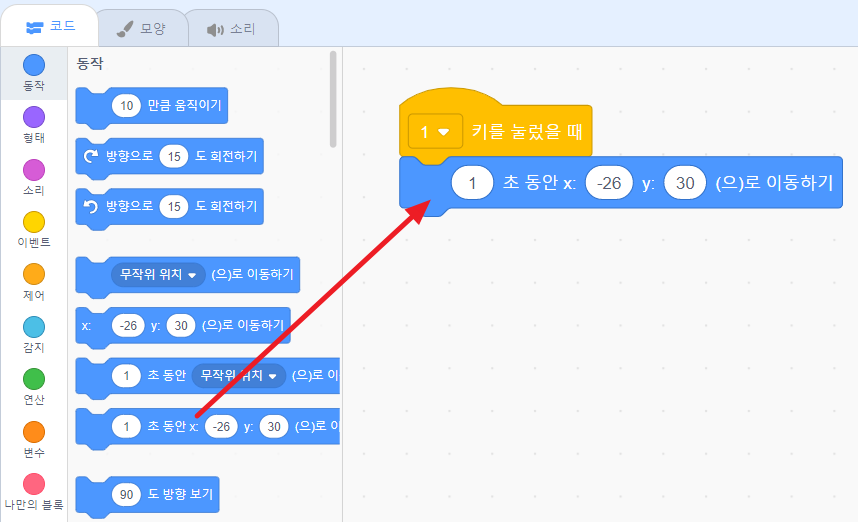Screen dimensions: 858x522
Task: Select the 형태 looks category circle
Action: click(x=34, y=117)
